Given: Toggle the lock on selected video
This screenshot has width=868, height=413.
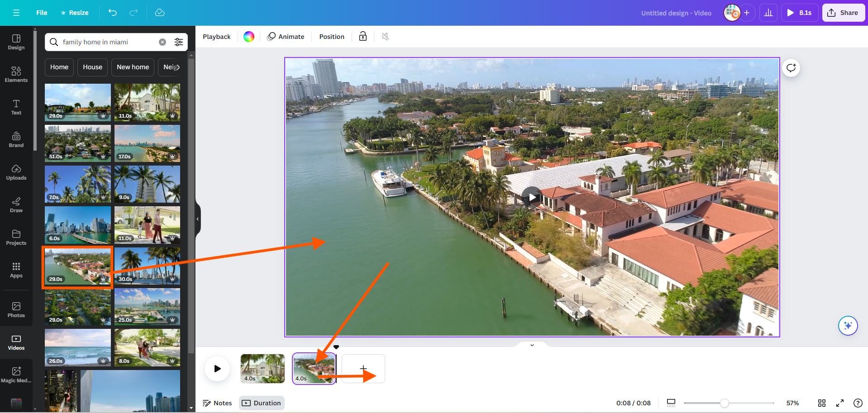Looking at the screenshot, I should pyautogui.click(x=363, y=37).
